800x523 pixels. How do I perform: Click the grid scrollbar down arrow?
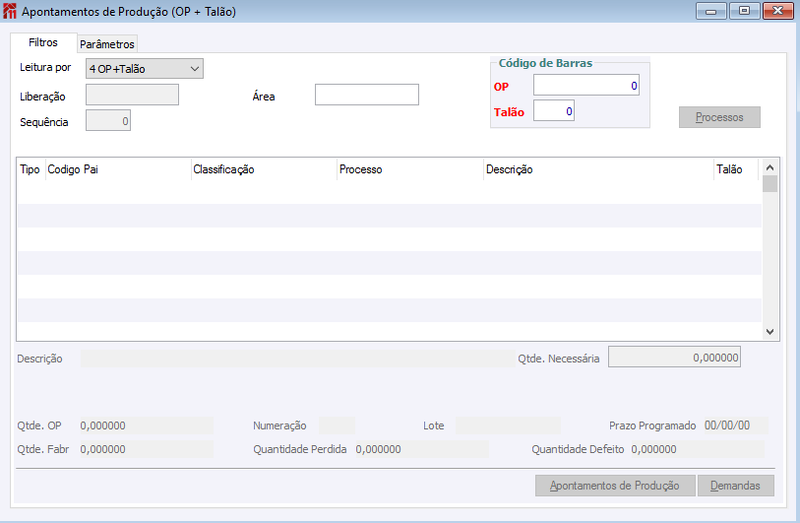coord(770,332)
